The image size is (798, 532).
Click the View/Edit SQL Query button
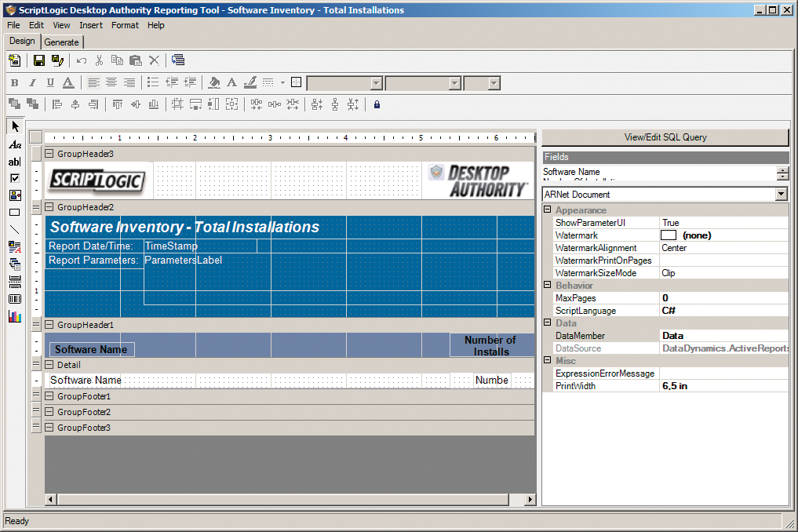(x=665, y=137)
